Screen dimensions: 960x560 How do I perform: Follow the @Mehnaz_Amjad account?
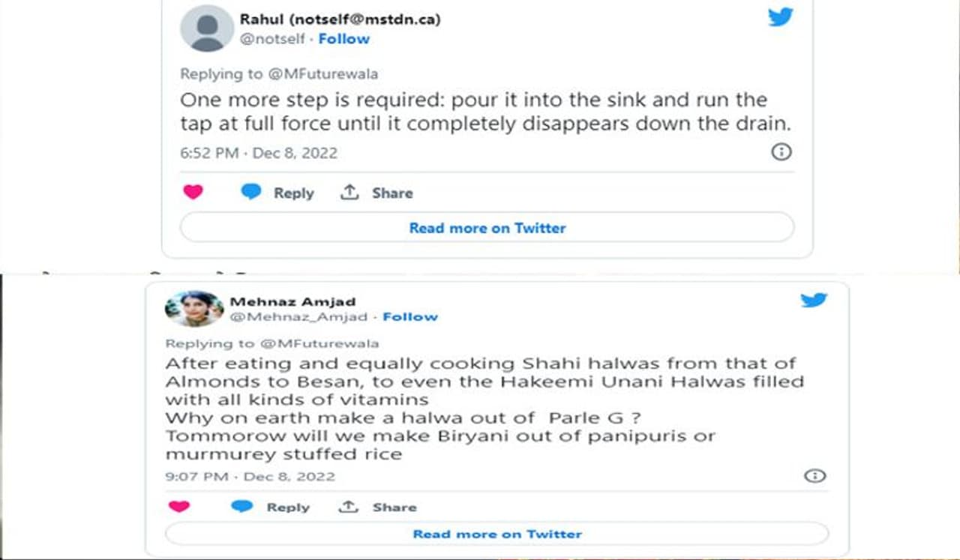410,317
